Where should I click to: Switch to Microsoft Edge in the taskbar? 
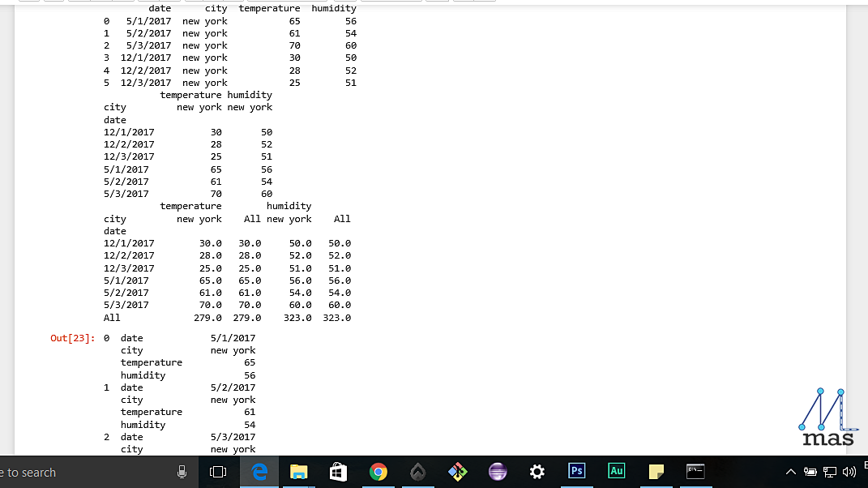(259, 471)
